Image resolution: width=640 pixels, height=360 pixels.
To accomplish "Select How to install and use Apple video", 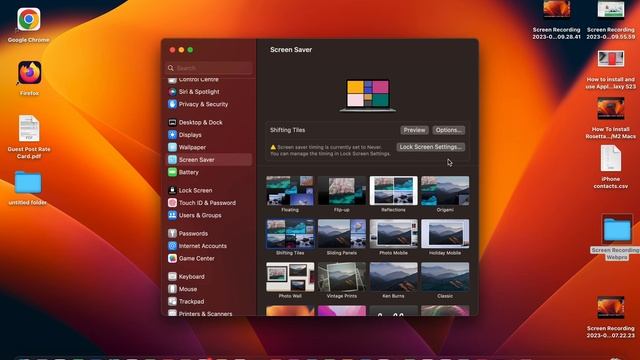I will tap(611, 59).
